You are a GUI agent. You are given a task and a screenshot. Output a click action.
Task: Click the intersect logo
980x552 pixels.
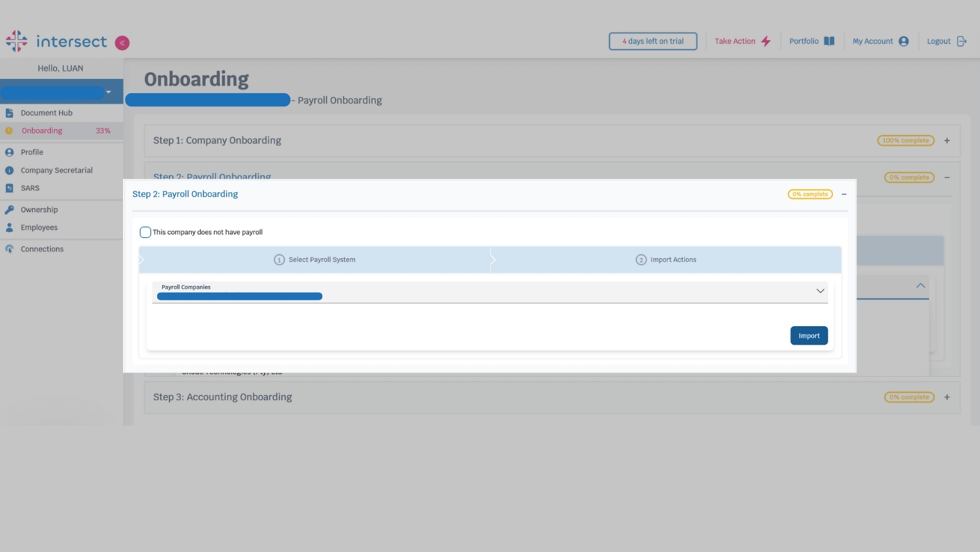pos(56,41)
